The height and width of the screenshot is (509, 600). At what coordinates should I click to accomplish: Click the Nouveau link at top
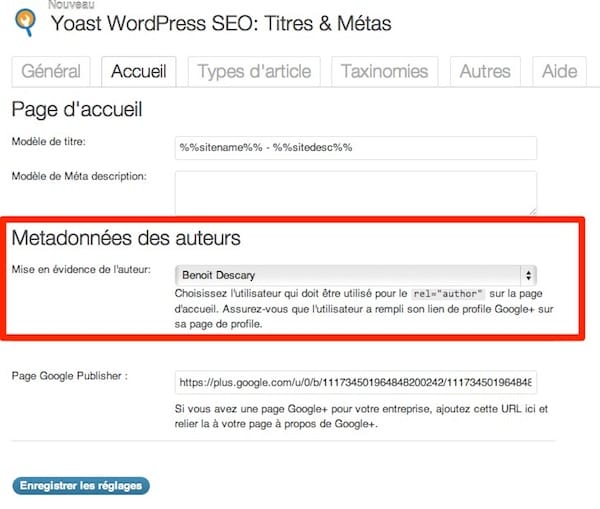pyautogui.click(x=66, y=4)
